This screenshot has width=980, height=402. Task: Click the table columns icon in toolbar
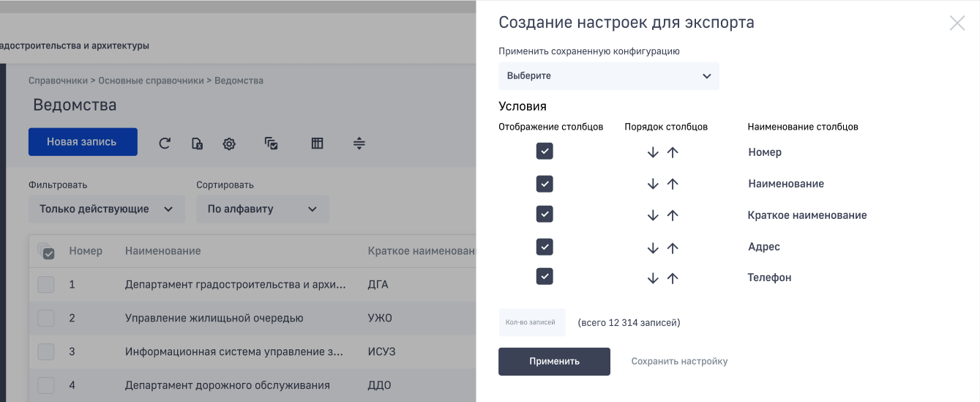pos(317,144)
